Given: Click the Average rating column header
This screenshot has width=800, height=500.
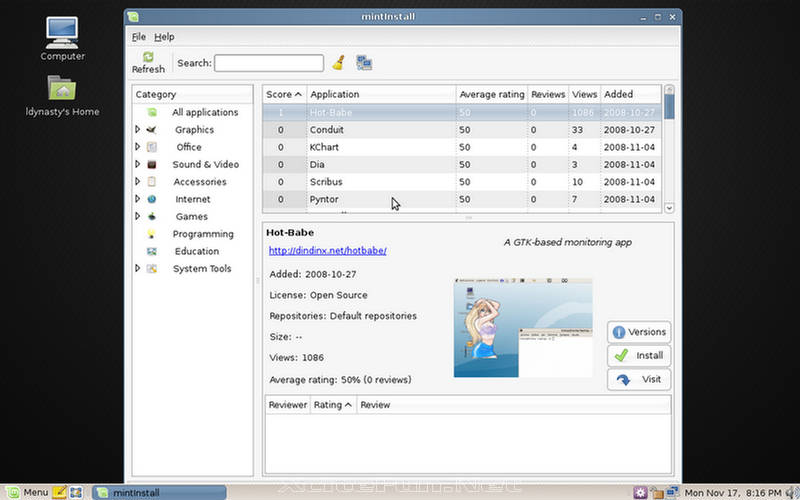Looking at the screenshot, I should coord(491,94).
